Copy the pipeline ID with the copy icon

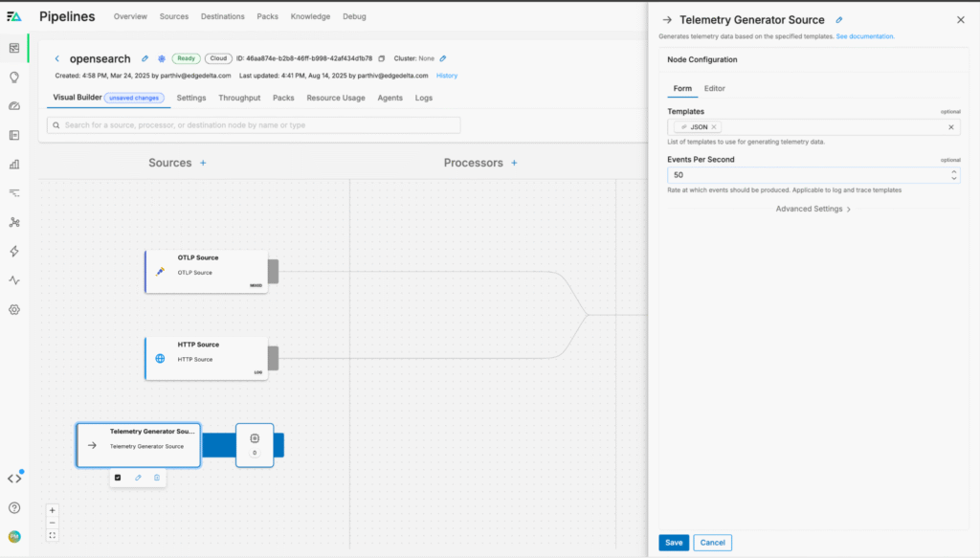click(x=382, y=58)
